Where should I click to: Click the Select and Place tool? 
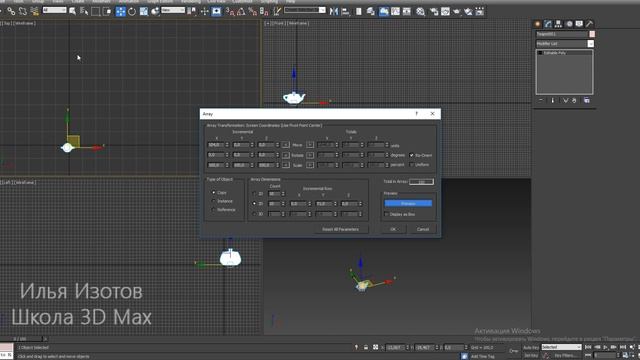pos(155,11)
